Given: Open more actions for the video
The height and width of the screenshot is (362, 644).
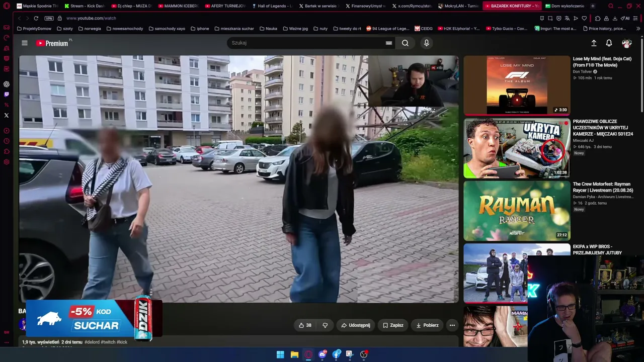Looking at the screenshot, I should [x=452, y=325].
